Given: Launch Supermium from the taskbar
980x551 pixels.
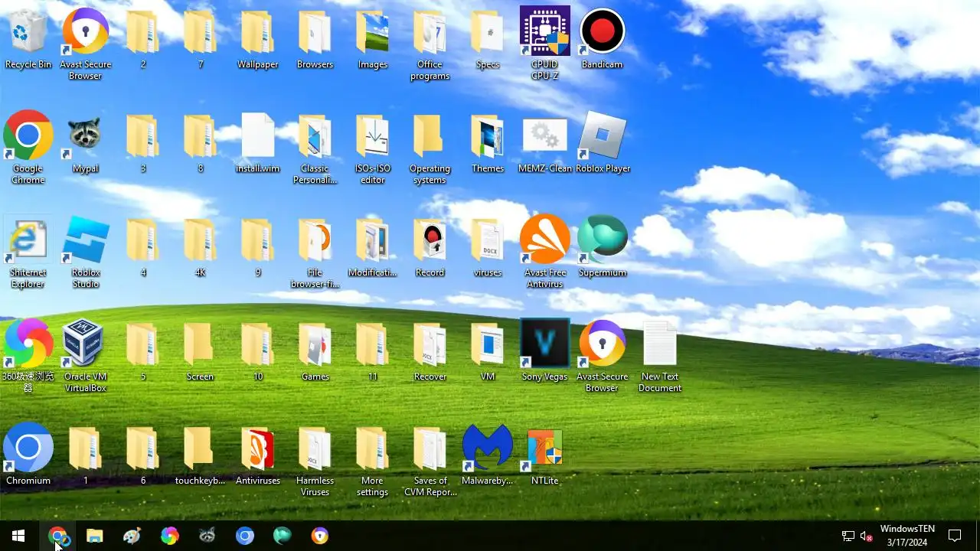Looking at the screenshot, I should click(283, 536).
